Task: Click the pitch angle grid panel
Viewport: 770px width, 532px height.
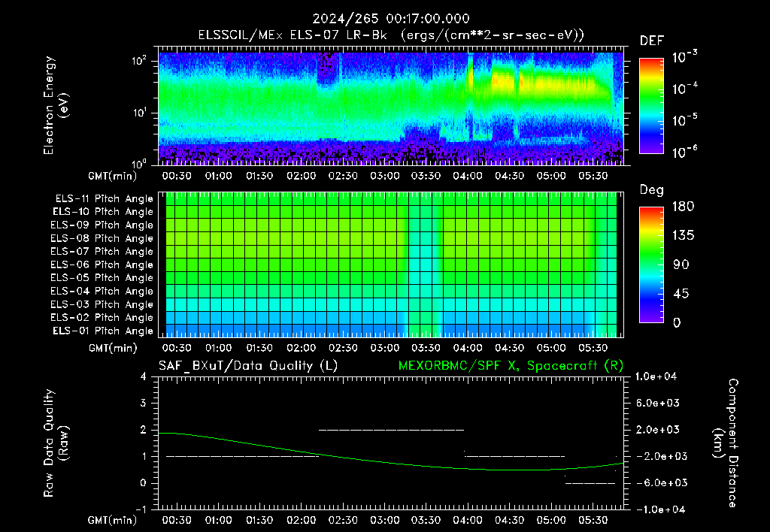Action: click(391, 264)
